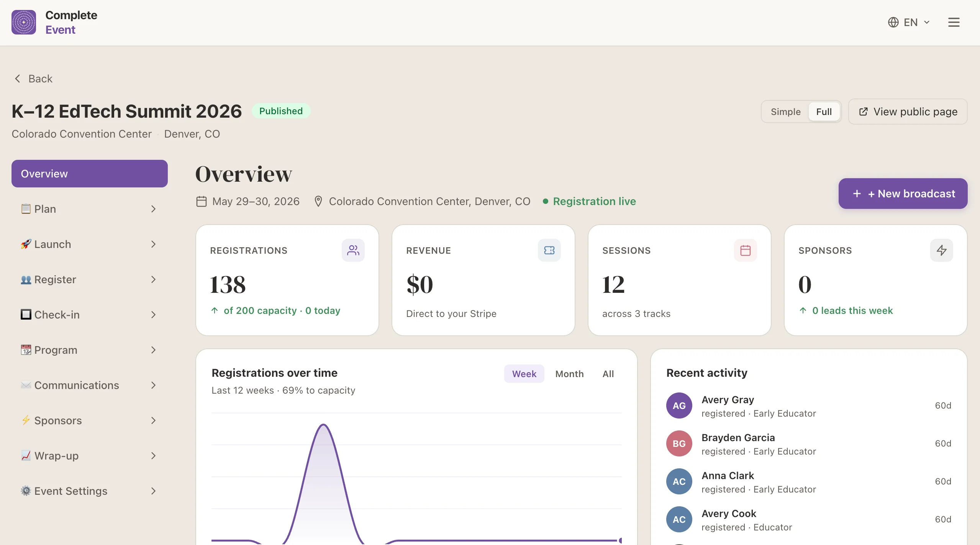Click the calendar icon next to May 29–30

201,201
